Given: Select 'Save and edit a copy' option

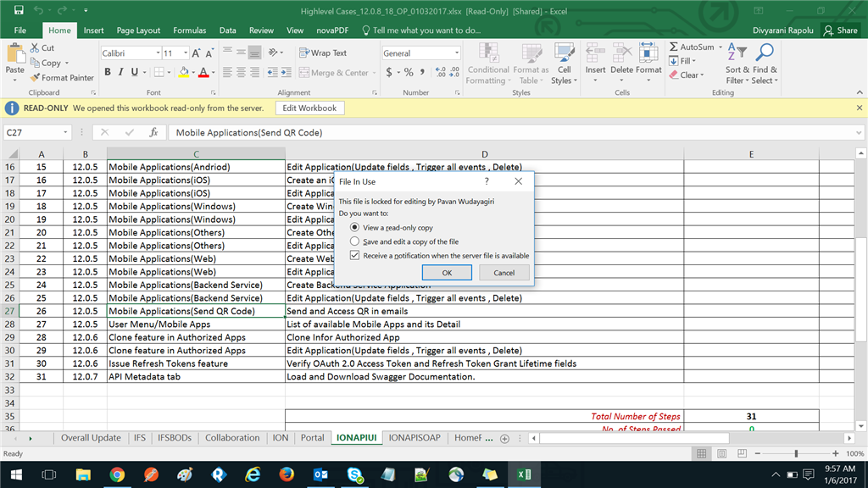Looking at the screenshot, I should pos(355,241).
